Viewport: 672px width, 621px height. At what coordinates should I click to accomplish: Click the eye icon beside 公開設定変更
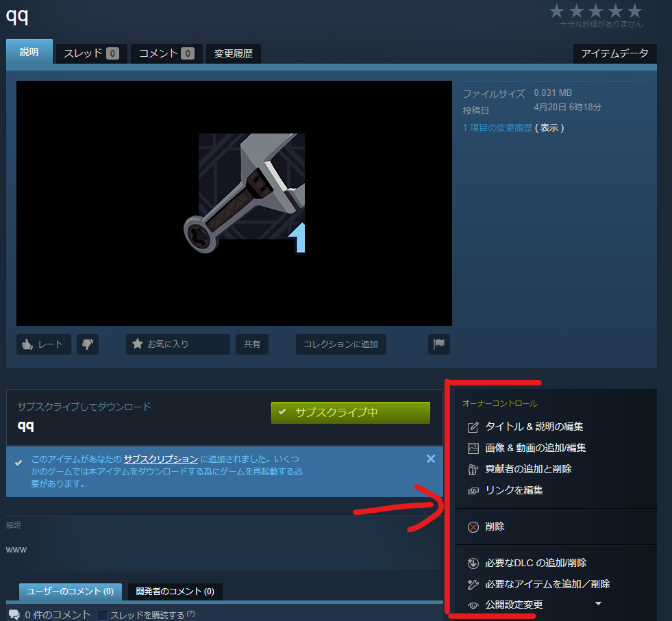[x=473, y=605]
